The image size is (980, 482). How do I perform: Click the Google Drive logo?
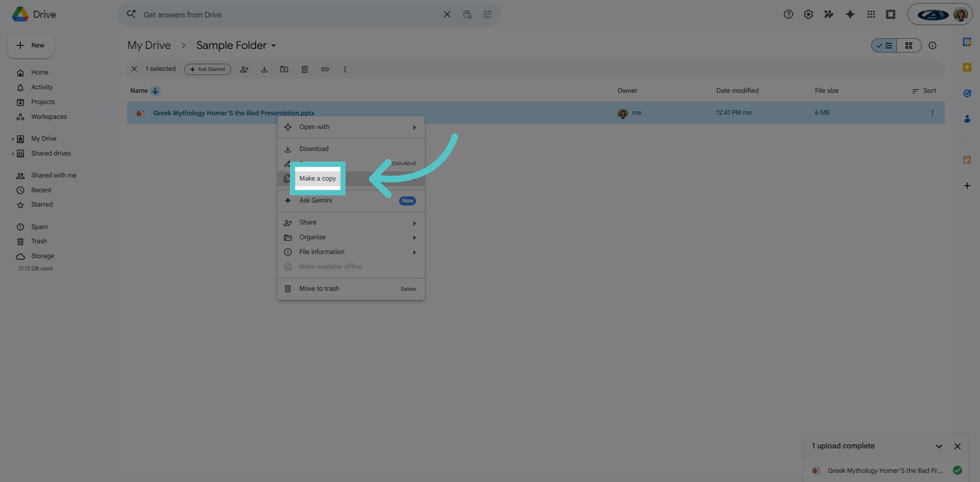20,14
